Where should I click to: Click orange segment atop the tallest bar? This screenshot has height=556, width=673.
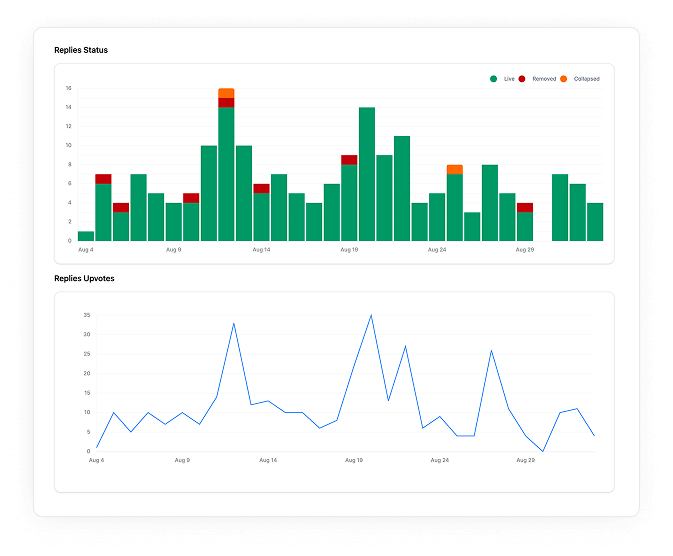tap(226, 93)
